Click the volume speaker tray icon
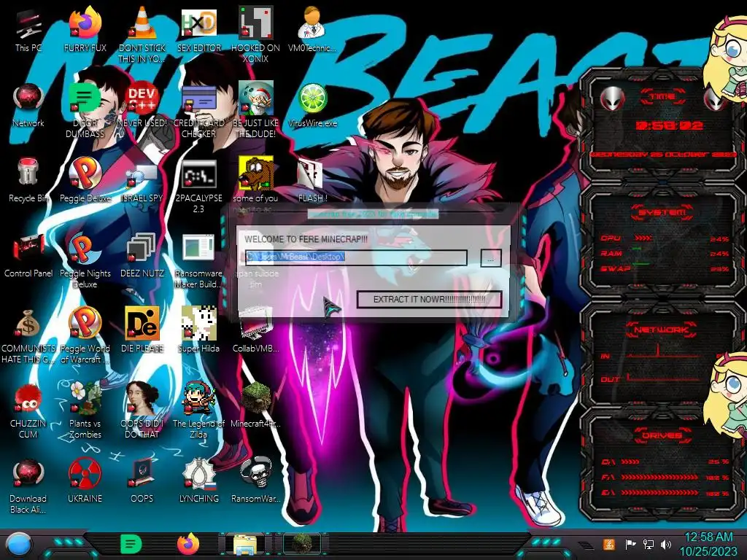 click(x=666, y=544)
